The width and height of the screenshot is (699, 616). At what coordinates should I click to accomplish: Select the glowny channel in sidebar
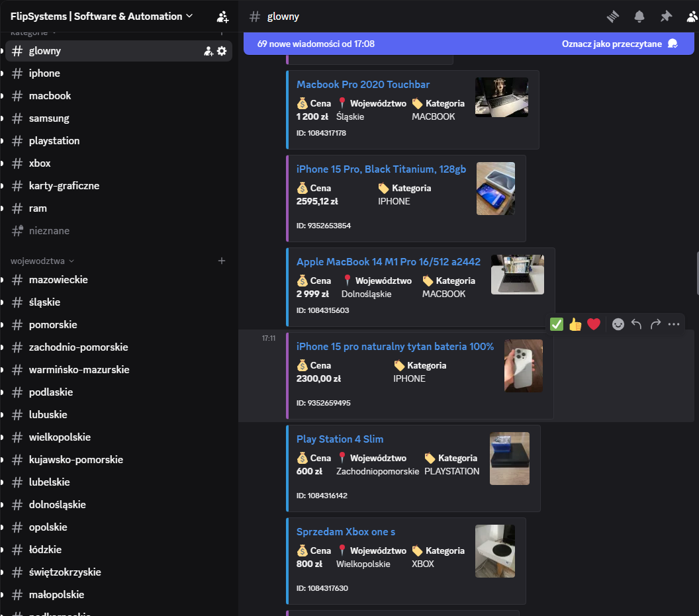click(x=118, y=51)
